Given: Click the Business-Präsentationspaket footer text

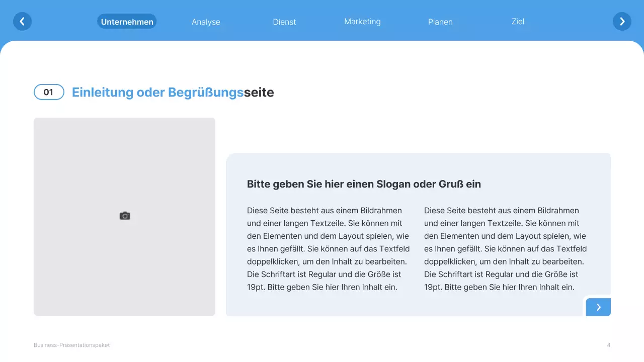Looking at the screenshot, I should click(x=71, y=345).
